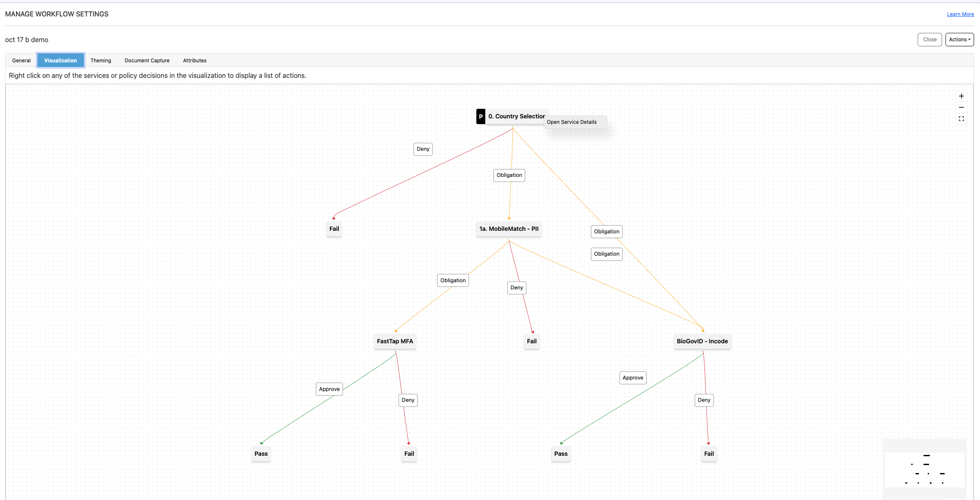Click the black P icon on Country Selection
Viewport: 980px width, 500px height.
click(x=480, y=117)
